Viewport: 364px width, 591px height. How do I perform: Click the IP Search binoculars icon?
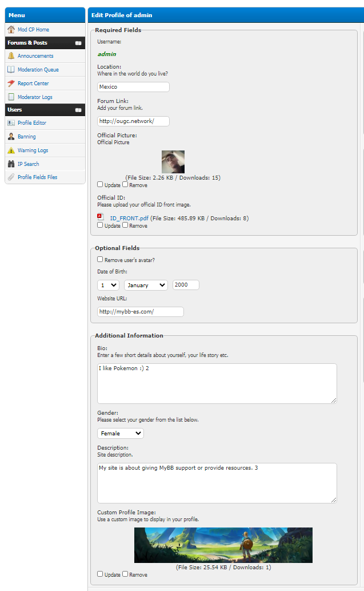tap(11, 164)
